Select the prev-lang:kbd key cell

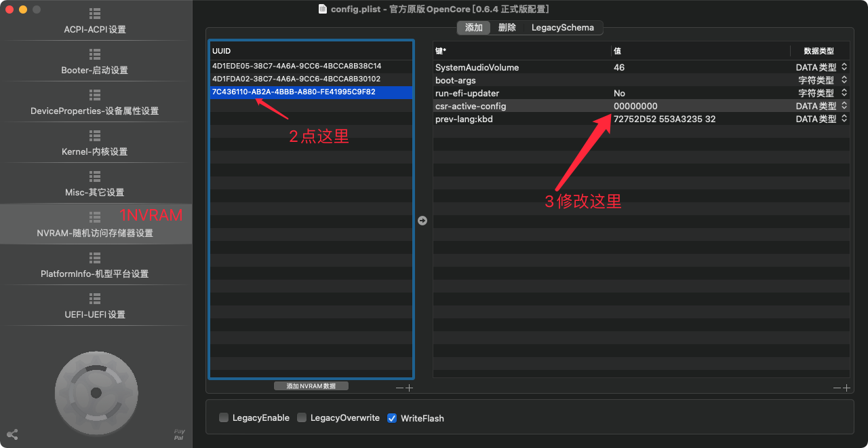coord(522,119)
